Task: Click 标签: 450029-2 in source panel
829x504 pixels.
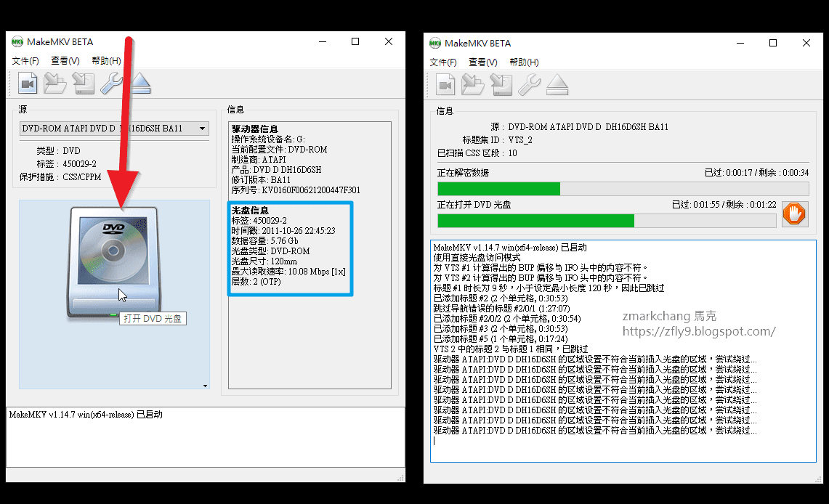Action: click(x=66, y=164)
